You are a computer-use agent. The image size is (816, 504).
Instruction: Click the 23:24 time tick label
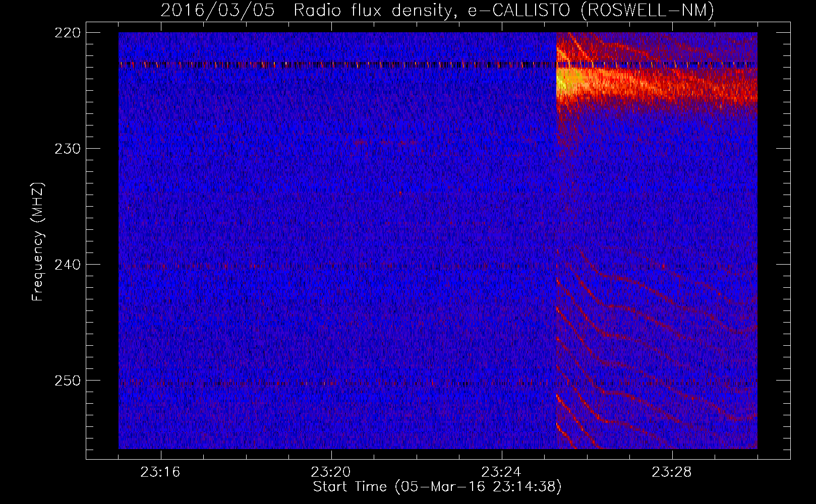(501, 472)
